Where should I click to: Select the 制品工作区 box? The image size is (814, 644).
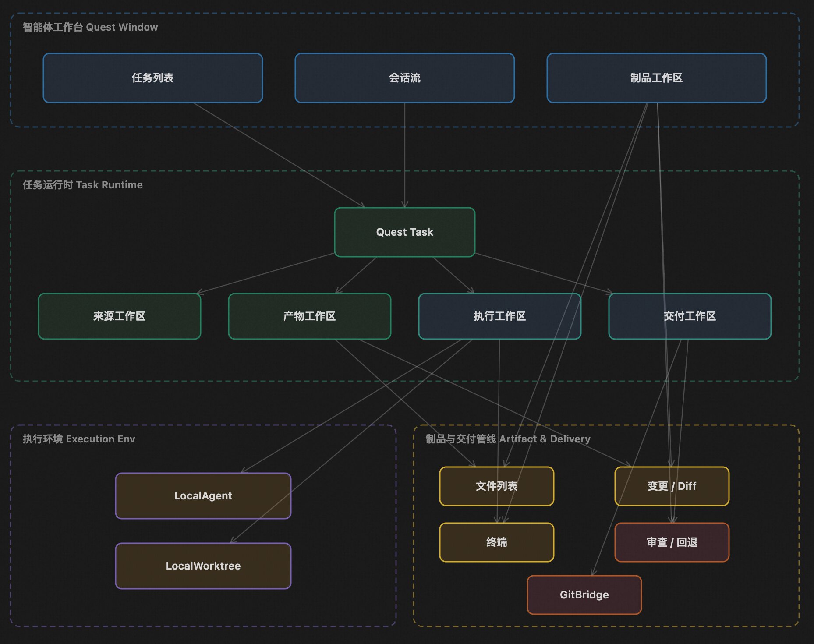point(657,78)
